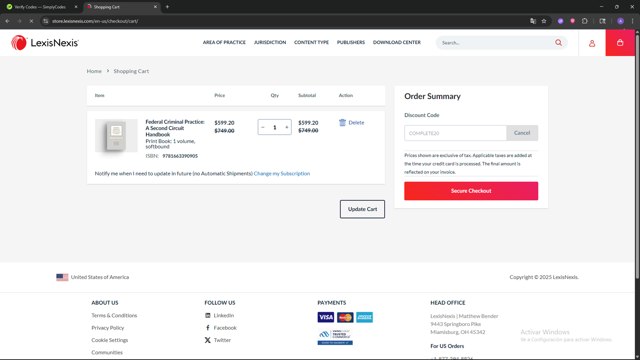Screen dimensions: 640x360
Task: Click the X Twitter icon in footer
Action: 208,340
